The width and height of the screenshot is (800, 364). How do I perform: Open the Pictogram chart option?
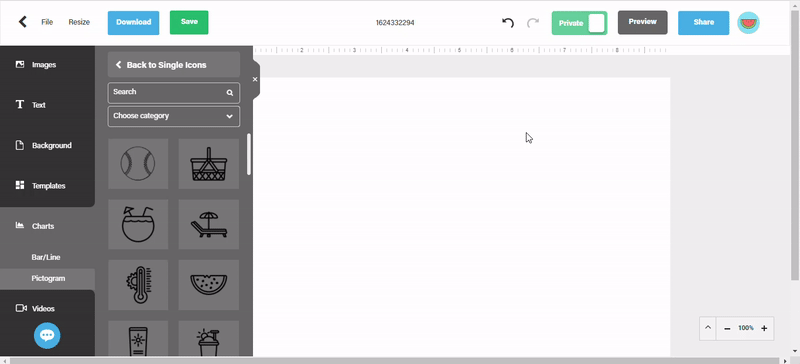tap(48, 278)
